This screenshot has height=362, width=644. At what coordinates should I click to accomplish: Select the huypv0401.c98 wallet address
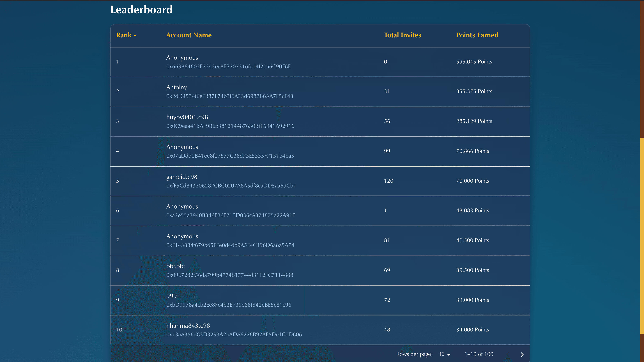coord(230,126)
